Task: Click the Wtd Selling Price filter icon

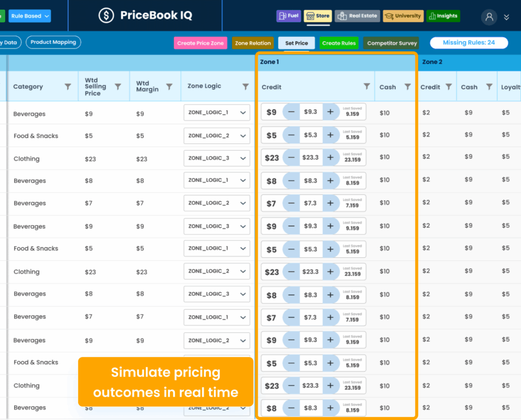Action: (x=118, y=87)
